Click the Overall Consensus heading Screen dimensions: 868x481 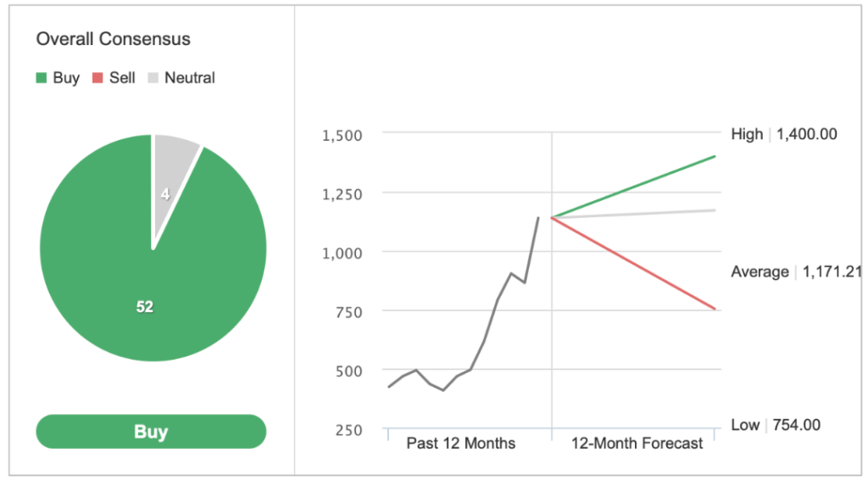pyautogui.click(x=114, y=39)
